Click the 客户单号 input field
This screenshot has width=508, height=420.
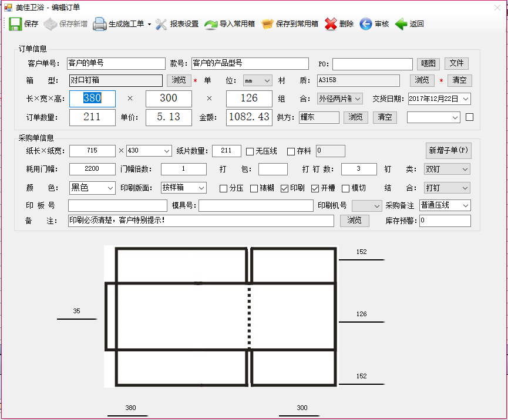(116, 63)
